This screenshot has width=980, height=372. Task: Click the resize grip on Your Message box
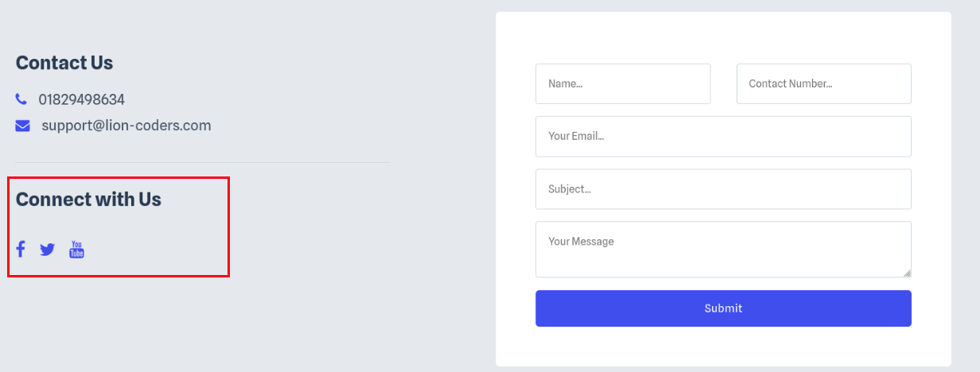click(907, 273)
